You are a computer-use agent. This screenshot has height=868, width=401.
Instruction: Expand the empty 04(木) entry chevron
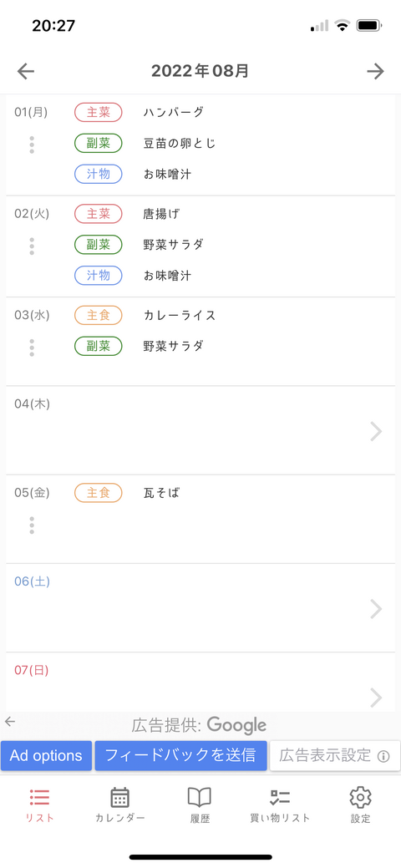376,431
